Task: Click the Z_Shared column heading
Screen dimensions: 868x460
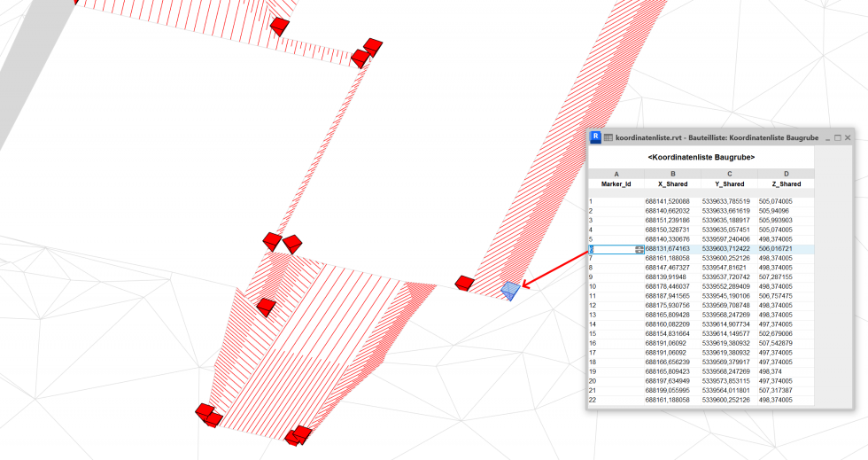Action: [786, 184]
